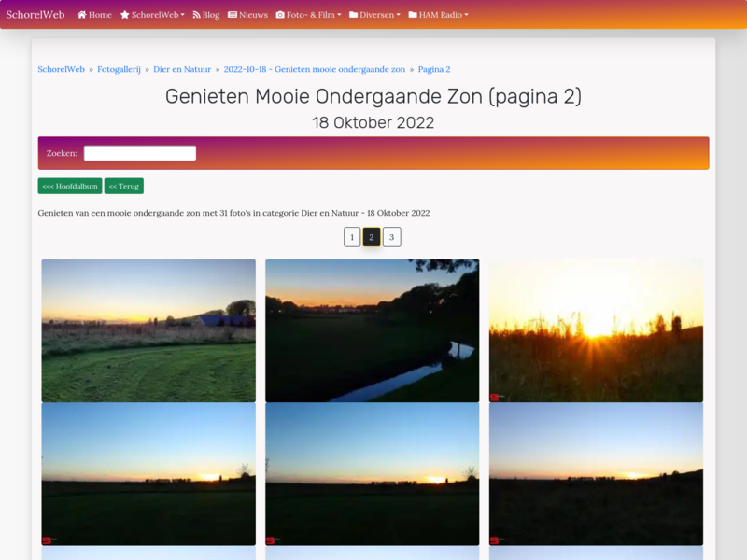Click the date text '18 Oktober 2022'
The width and height of the screenshot is (747, 560).
(x=373, y=123)
